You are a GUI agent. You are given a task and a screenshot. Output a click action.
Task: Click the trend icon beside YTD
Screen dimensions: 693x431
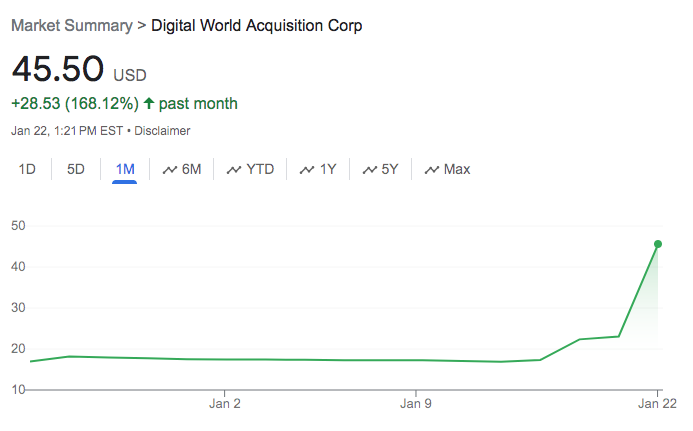tap(234, 170)
